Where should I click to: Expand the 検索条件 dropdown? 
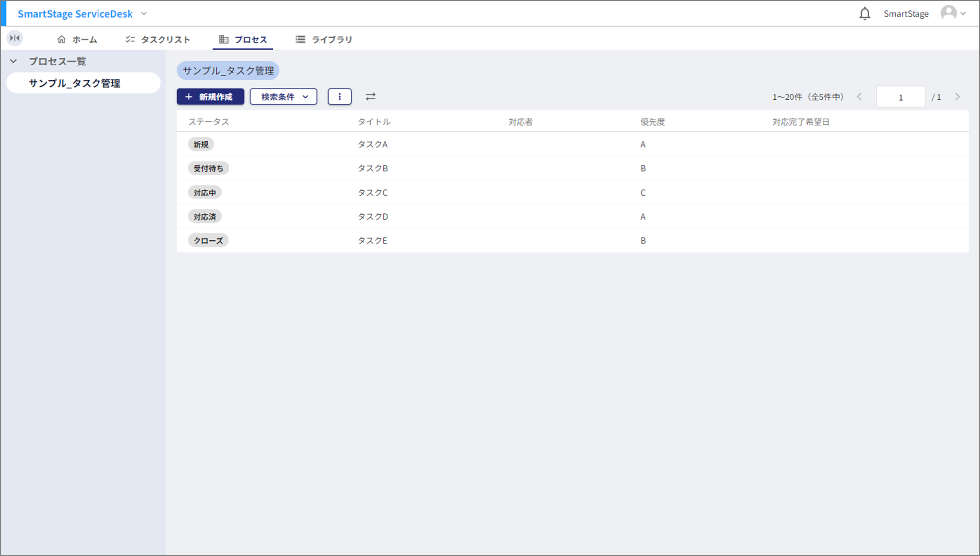tap(283, 97)
